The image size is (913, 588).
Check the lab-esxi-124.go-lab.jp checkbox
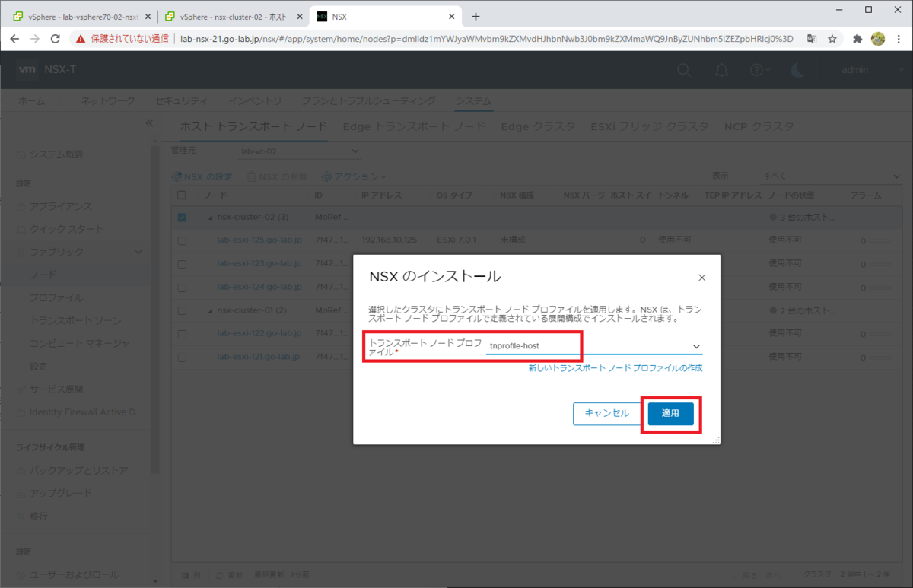pos(182,287)
